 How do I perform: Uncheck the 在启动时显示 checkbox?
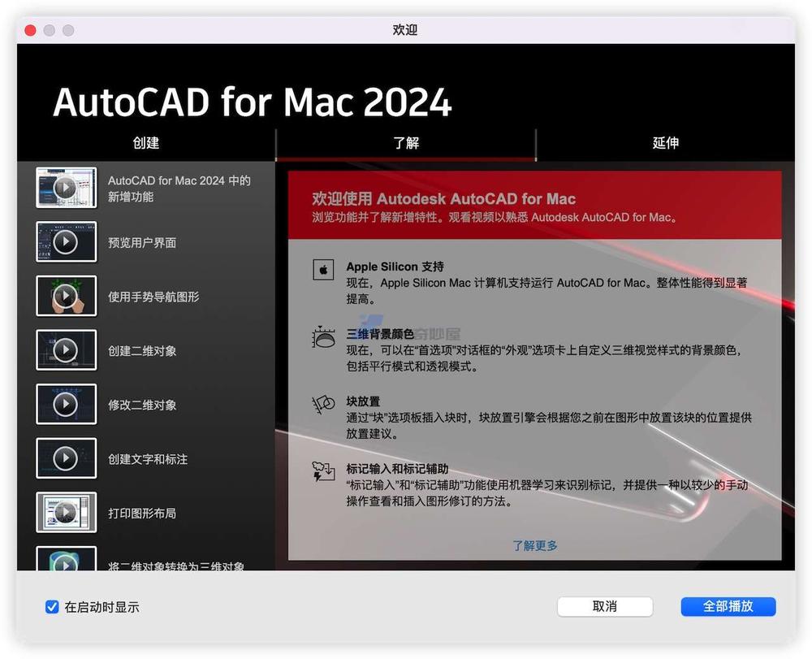52,607
